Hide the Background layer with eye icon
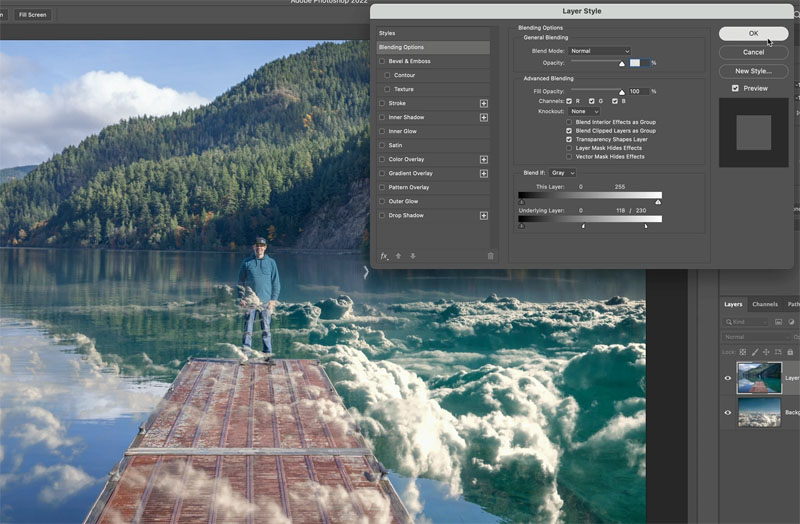The width and height of the screenshot is (800, 524). [728, 413]
